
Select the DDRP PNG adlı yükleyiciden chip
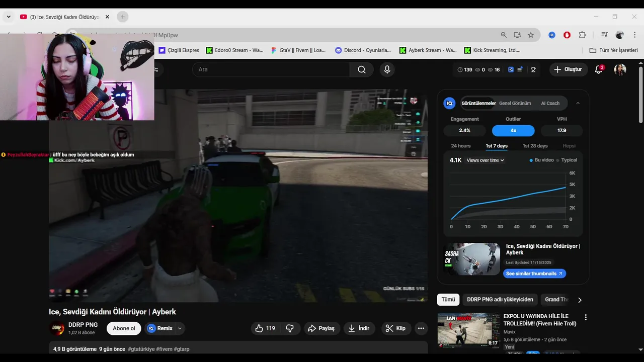coord(500,300)
